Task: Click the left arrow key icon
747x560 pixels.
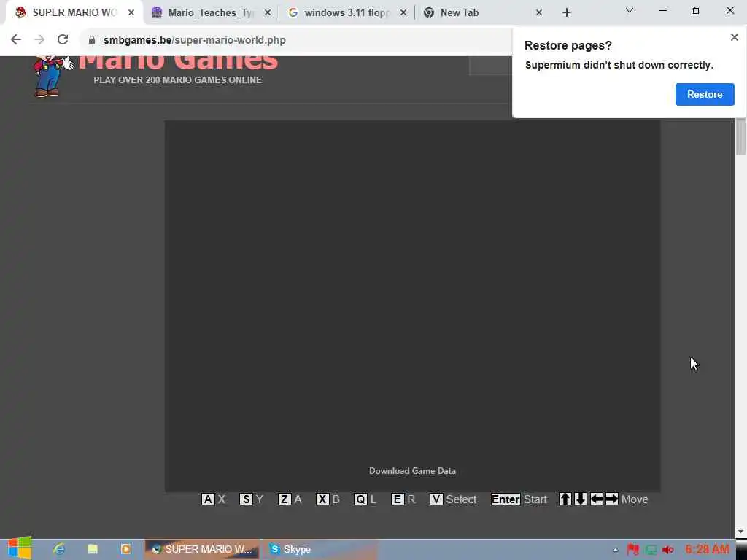Action: (x=597, y=499)
